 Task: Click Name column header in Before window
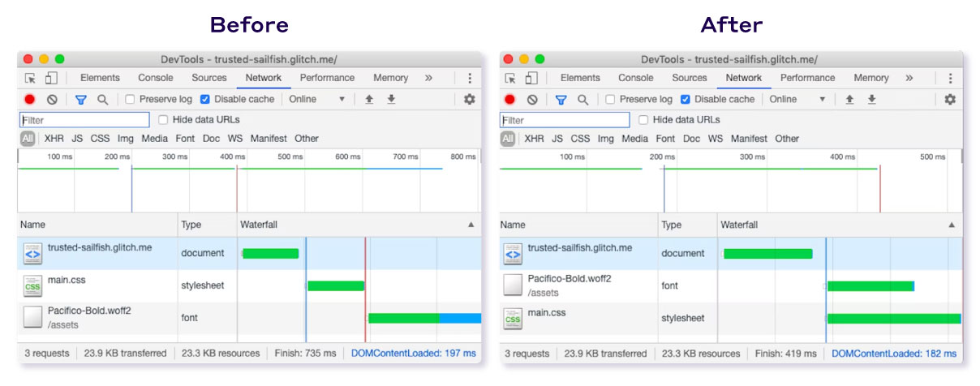97,225
